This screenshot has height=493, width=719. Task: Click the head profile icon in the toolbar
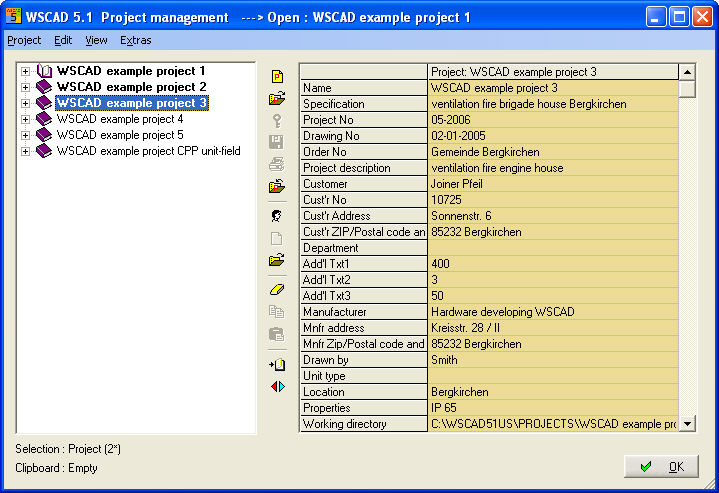[x=277, y=216]
